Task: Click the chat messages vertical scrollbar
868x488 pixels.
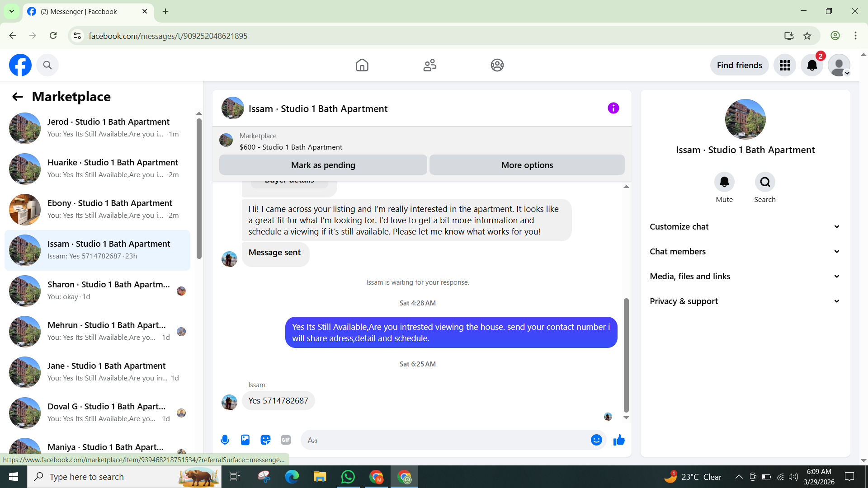Action: (626, 355)
